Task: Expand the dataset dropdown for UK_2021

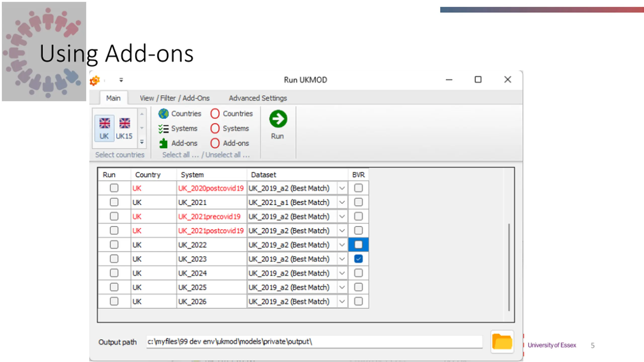Action: tap(342, 202)
